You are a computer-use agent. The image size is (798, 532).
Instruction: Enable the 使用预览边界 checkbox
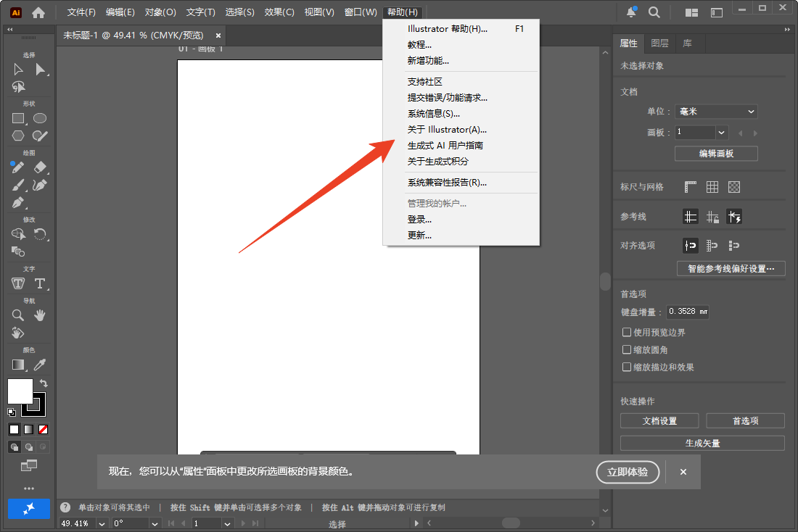(627, 332)
